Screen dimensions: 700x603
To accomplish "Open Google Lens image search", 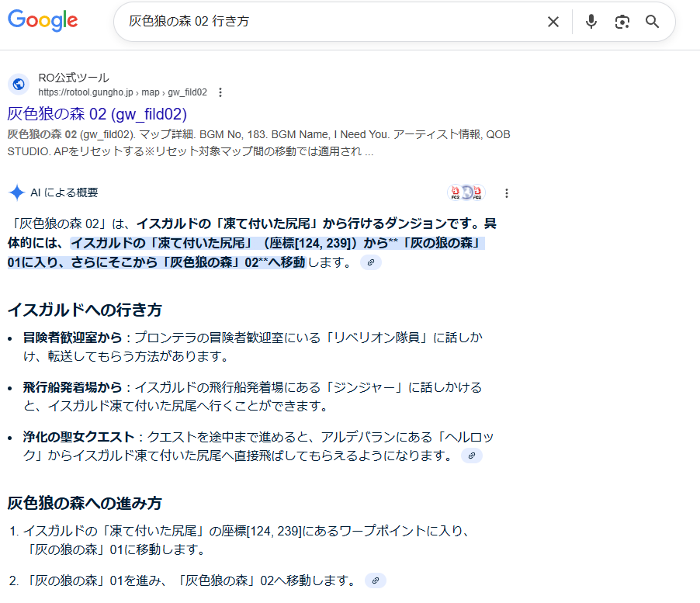I will [x=622, y=22].
